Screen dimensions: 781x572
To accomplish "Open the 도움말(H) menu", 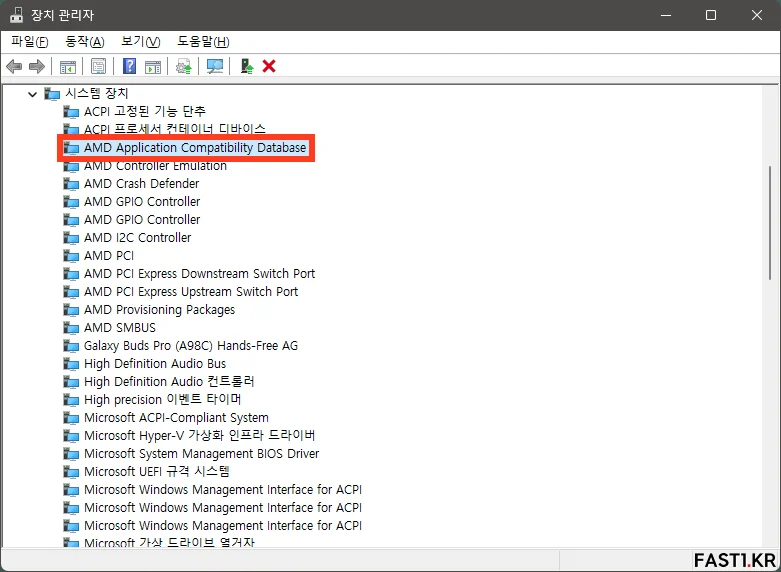I will pos(203,42).
